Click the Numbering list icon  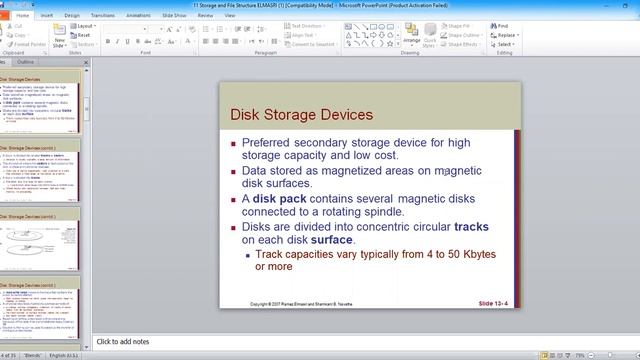(220, 29)
